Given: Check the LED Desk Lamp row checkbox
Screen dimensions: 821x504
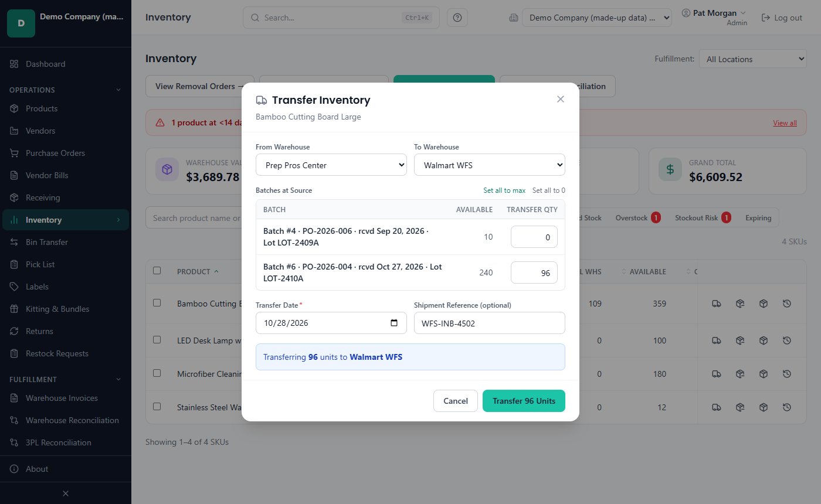Looking at the screenshot, I should (x=157, y=339).
